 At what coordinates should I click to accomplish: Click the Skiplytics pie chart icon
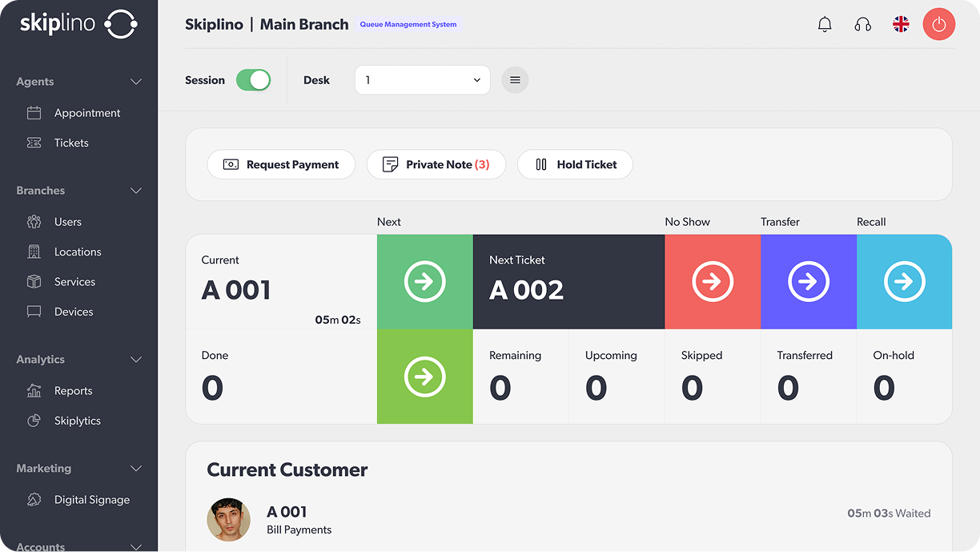[x=34, y=421]
